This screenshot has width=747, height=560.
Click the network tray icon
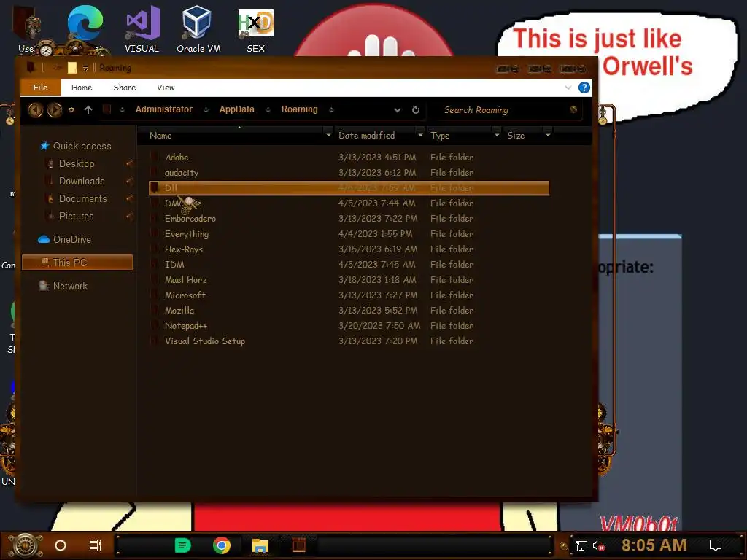[581, 545]
